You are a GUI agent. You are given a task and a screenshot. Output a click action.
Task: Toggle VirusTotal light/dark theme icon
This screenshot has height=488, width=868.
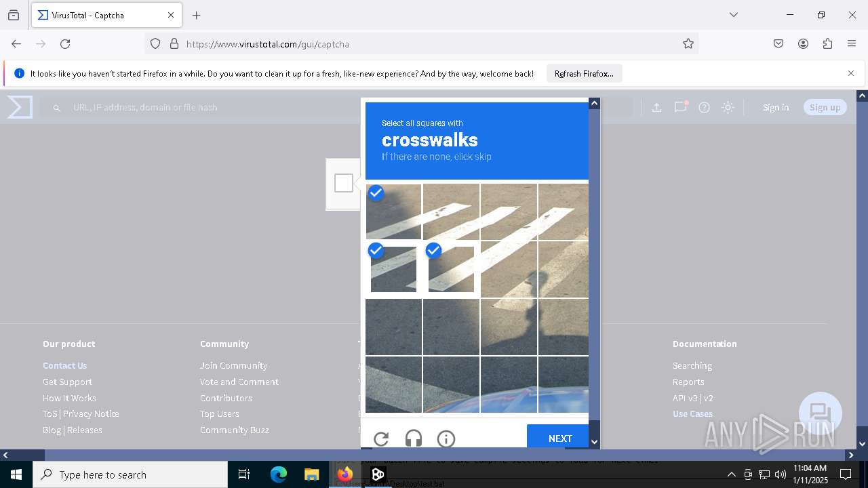[728, 107]
